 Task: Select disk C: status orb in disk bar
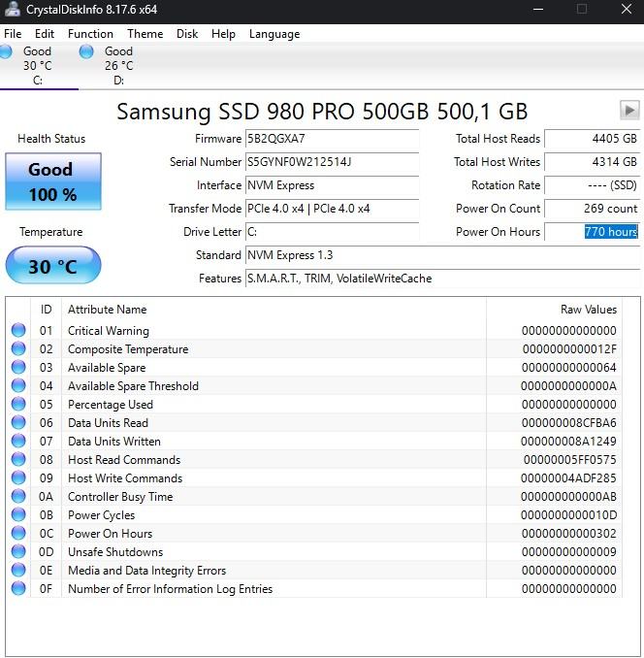click(x=7, y=51)
